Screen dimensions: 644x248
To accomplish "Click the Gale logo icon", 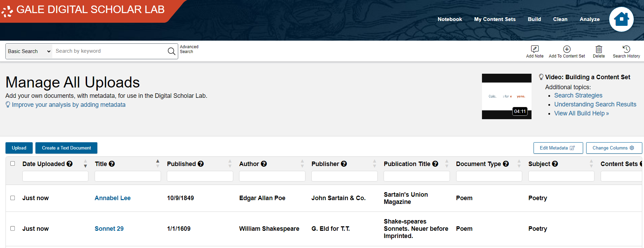I will point(7,11).
